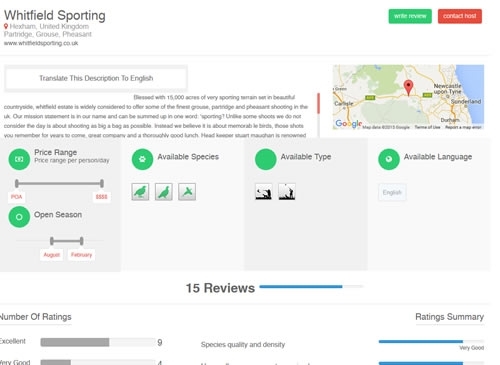Click the red contact host button
500x365 pixels.
[460, 16]
